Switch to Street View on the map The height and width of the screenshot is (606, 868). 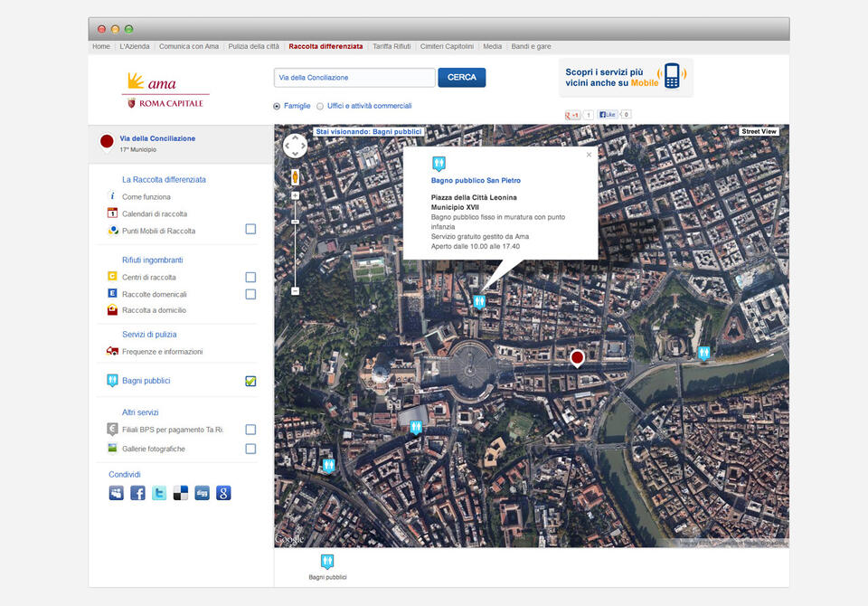[759, 132]
